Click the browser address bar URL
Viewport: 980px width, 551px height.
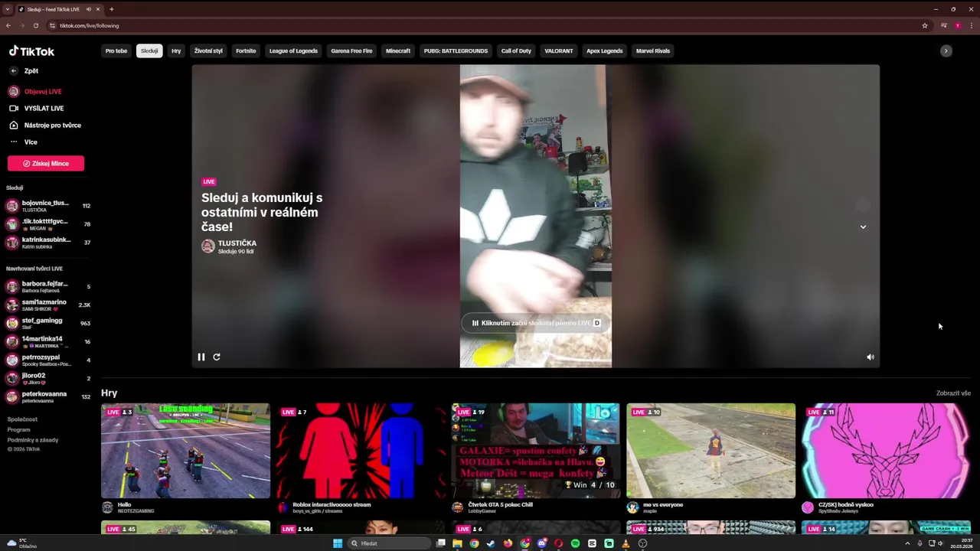click(90, 25)
